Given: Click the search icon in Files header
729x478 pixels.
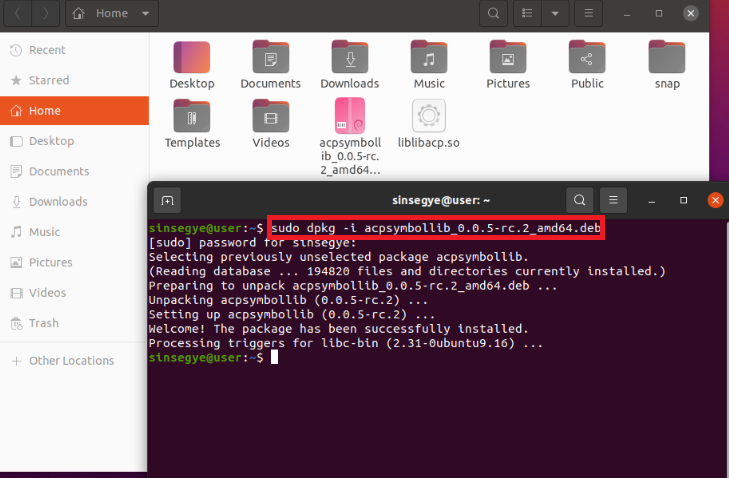Looking at the screenshot, I should pyautogui.click(x=493, y=13).
